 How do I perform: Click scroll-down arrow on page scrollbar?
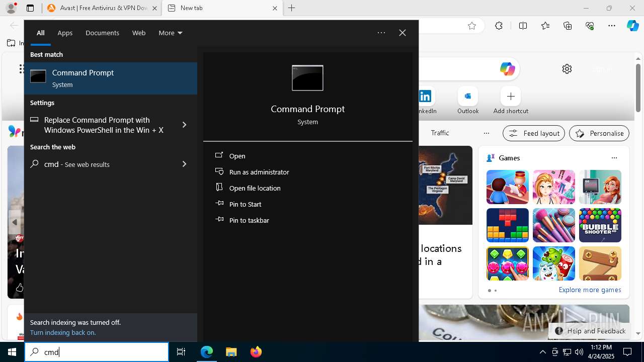638,333
